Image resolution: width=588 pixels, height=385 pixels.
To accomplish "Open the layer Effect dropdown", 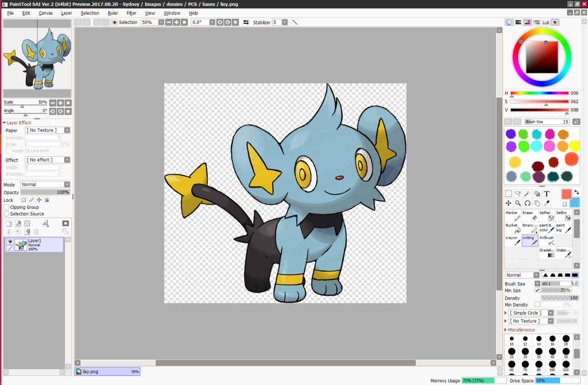I will (x=67, y=160).
